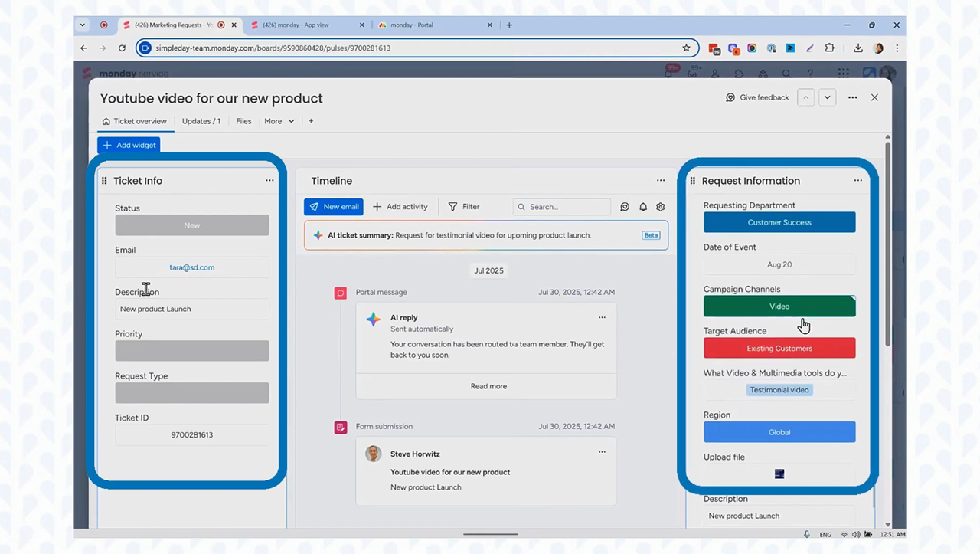This screenshot has width=980, height=554.
Task: Open Status dropdown showing New
Action: tap(191, 225)
